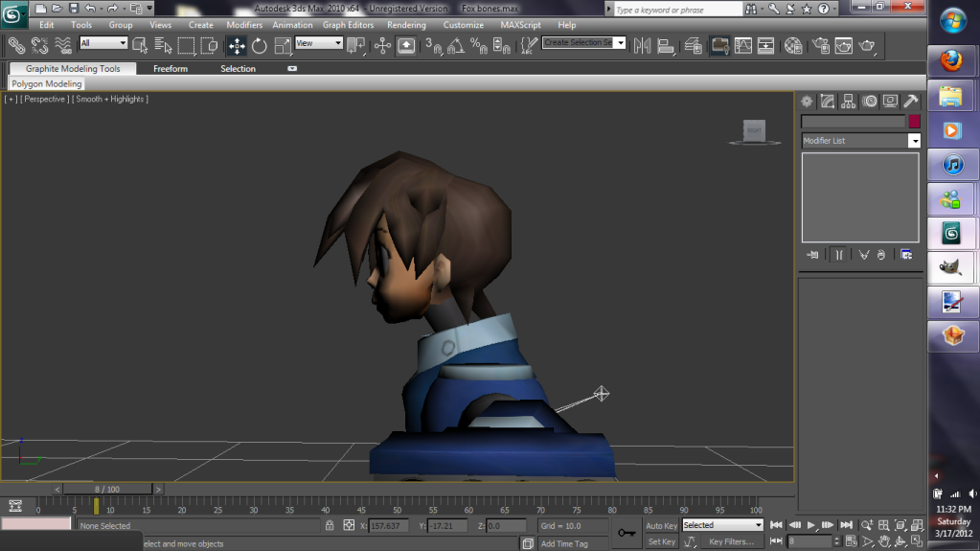Viewport: 980px width, 551px height.
Task: Open Select by Name dialog
Action: (163, 46)
